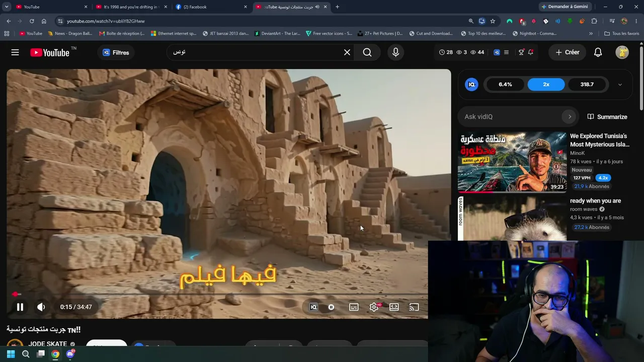Viewport: 644px width, 362px height.
Task: Run search with the magnifier button
Action: click(367, 52)
